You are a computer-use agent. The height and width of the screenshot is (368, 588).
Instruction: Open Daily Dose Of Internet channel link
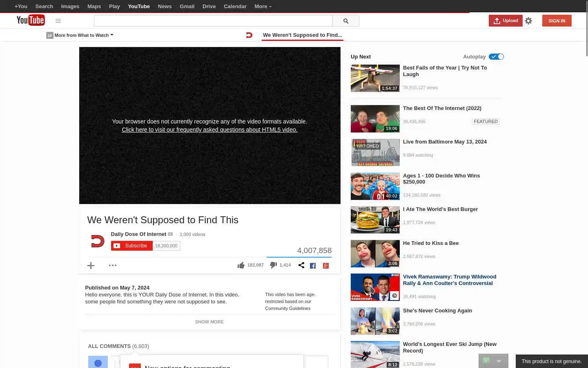pyautogui.click(x=138, y=234)
